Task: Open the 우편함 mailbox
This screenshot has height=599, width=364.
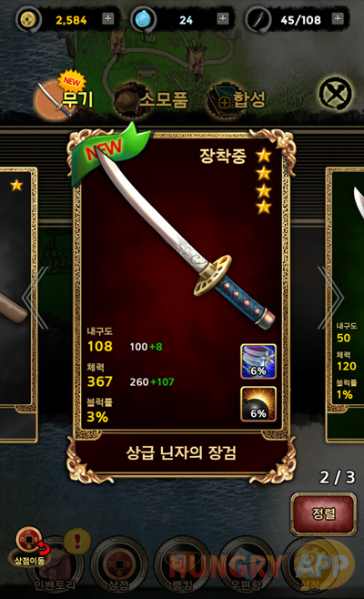Action: (247, 566)
